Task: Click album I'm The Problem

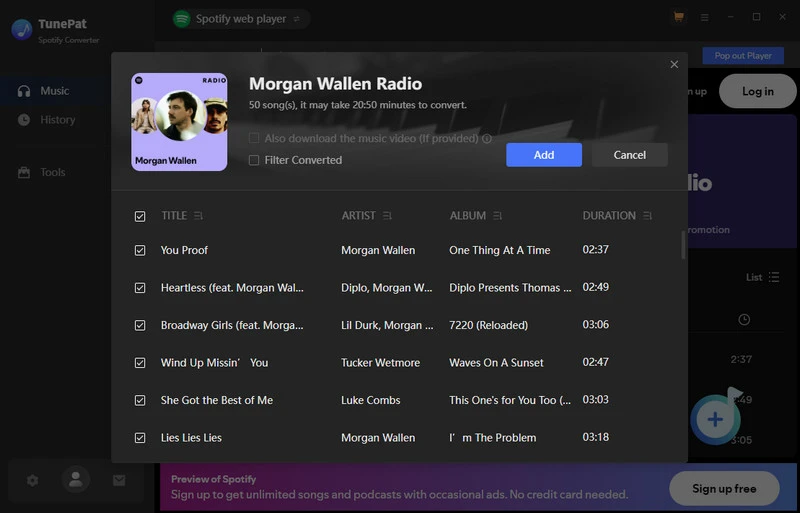Action: [x=492, y=437]
